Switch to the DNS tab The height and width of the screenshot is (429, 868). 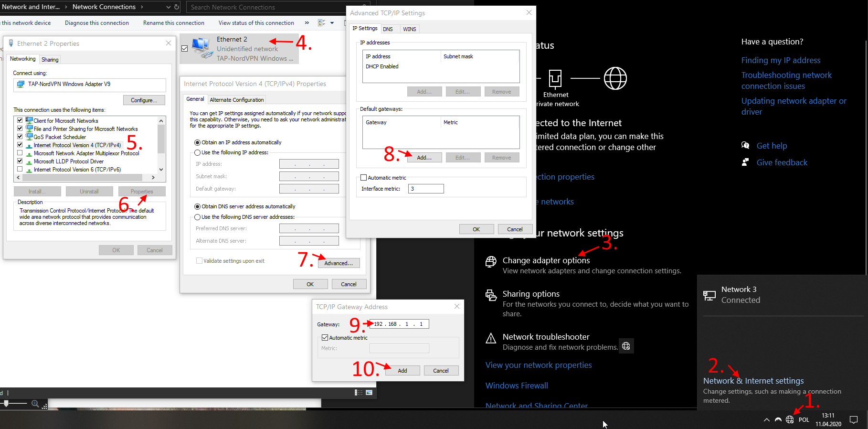click(388, 29)
